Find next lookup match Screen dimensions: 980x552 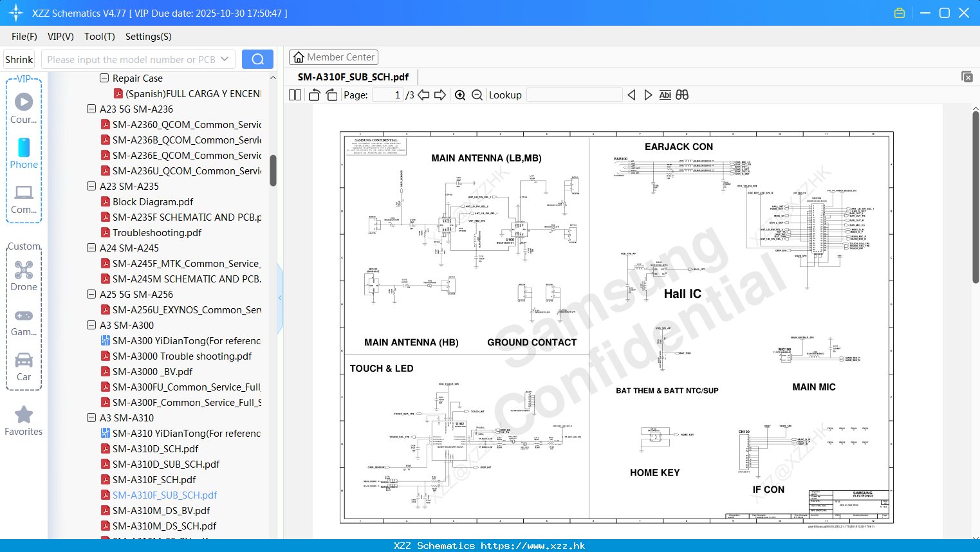[x=648, y=95]
